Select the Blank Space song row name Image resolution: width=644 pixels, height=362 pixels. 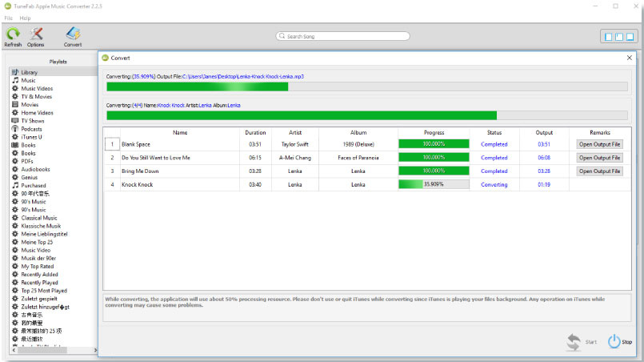136,144
